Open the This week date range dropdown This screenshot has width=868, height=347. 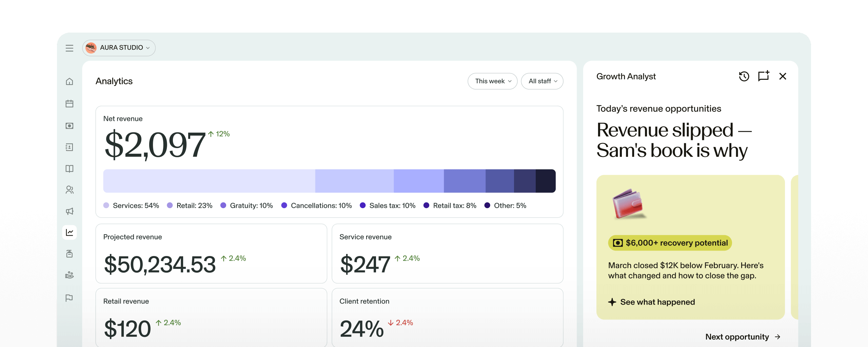coord(492,81)
